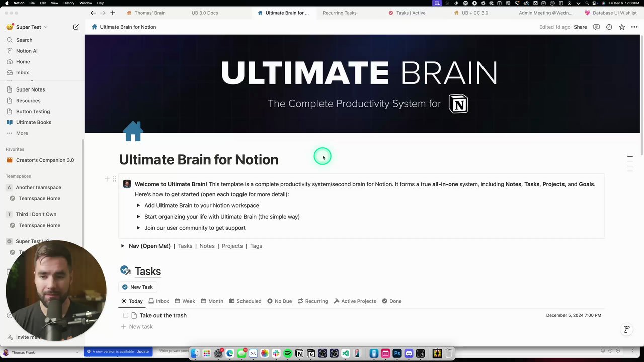Switch to the Database UI Wishlist tab

pos(610,13)
